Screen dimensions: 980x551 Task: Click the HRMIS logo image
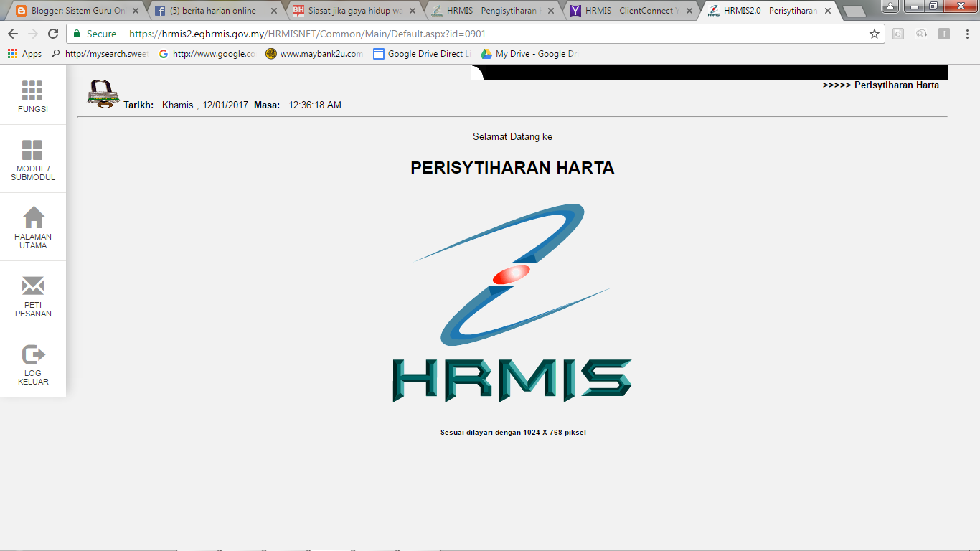pyautogui.click(x=512, y=303)
